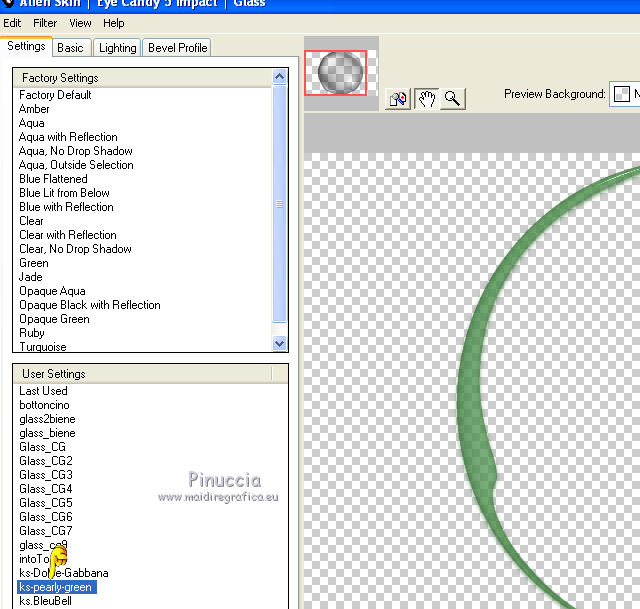Select Blue Flattened preset
Viewport: 640px width, 609px height.
click(x=53, y=179)
